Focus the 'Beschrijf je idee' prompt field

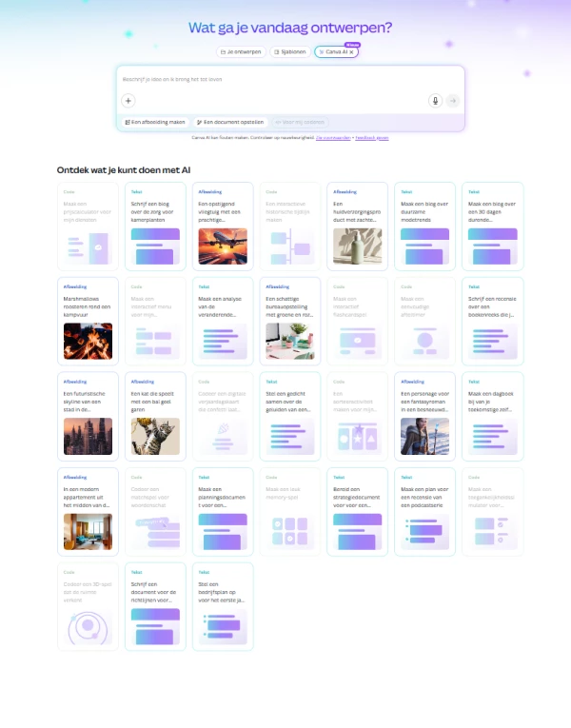coord(285,80)
